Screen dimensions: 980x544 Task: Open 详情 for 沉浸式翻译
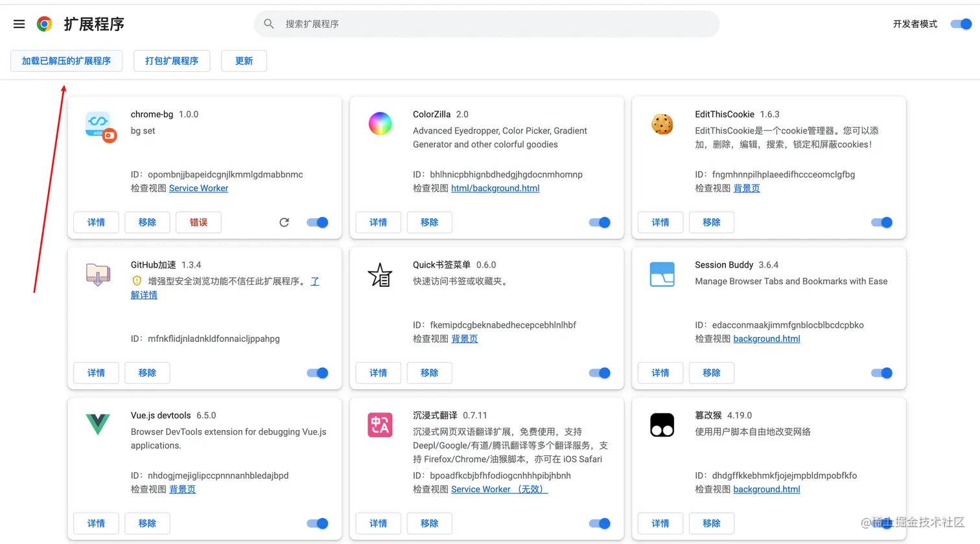[x=378, y=523]
